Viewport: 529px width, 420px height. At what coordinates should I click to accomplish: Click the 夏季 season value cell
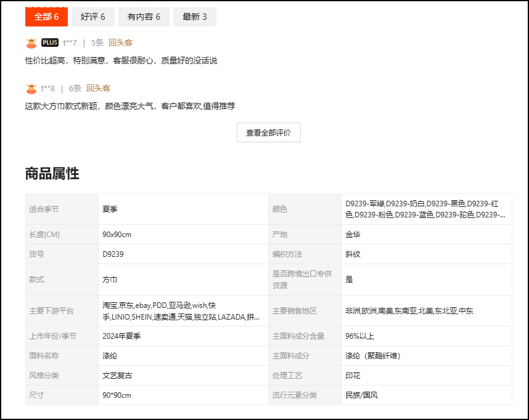(x=183, y=209)
